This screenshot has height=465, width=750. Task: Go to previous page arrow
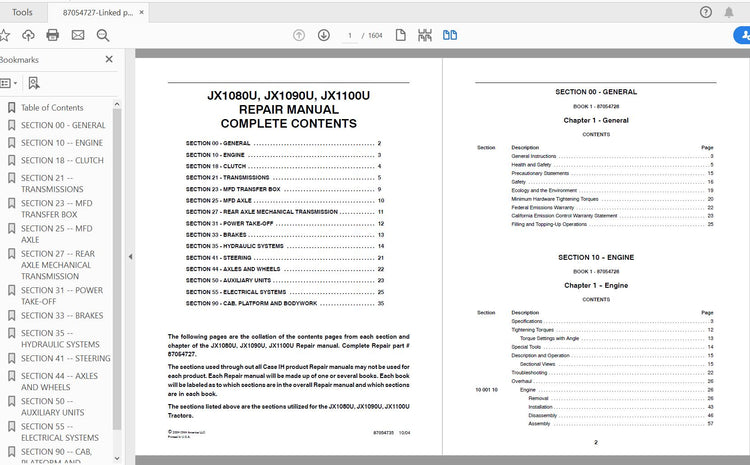(x=299, y=35)
